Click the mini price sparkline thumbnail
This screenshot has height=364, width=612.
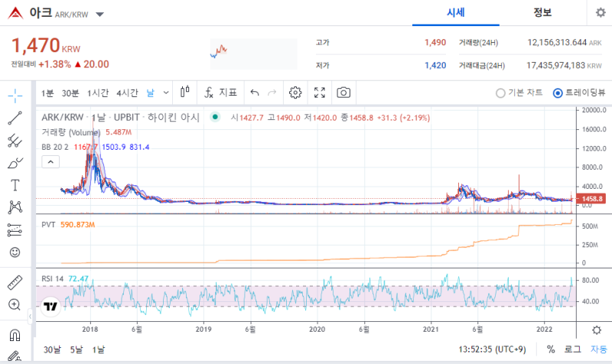[x=254, y=54]
